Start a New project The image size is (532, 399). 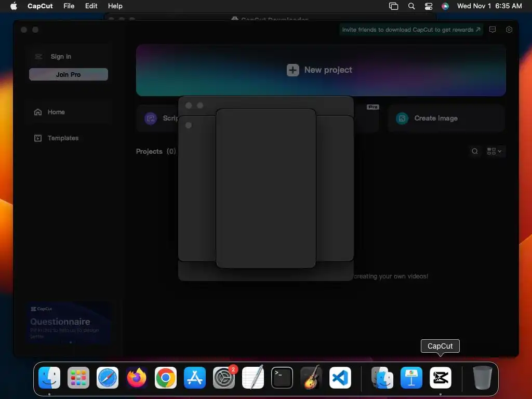click(x=321, y=70)
